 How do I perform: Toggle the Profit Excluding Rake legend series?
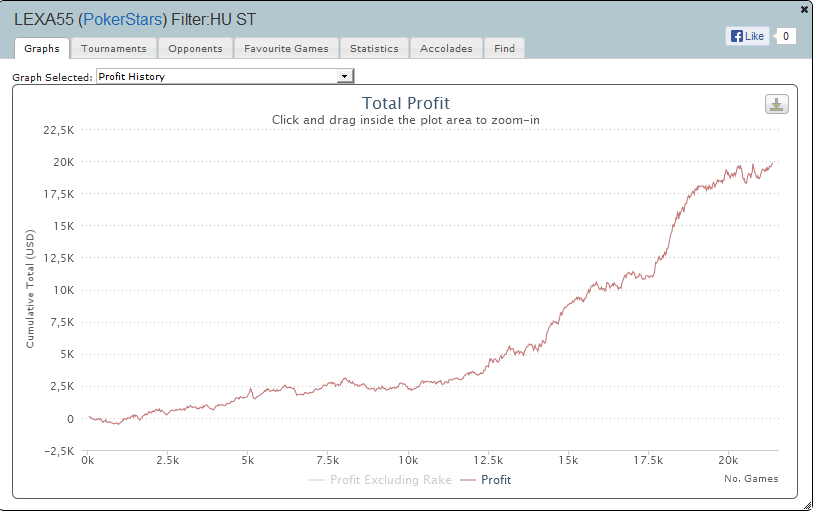pos(380,480)
